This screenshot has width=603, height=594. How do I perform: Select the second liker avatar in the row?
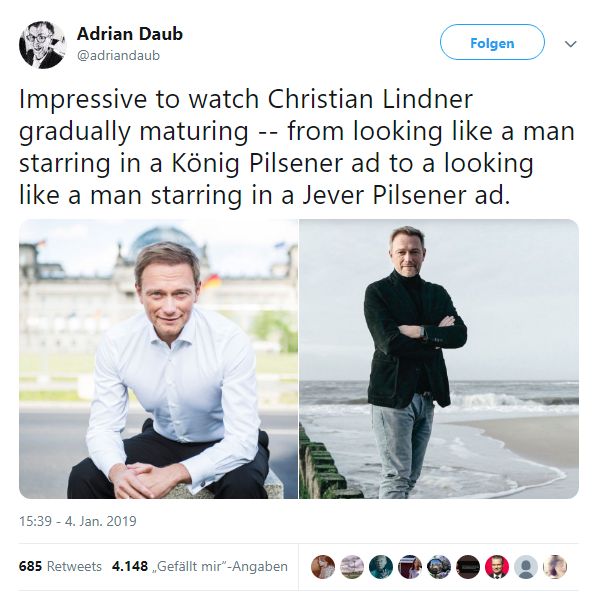(x=352, y=567)
